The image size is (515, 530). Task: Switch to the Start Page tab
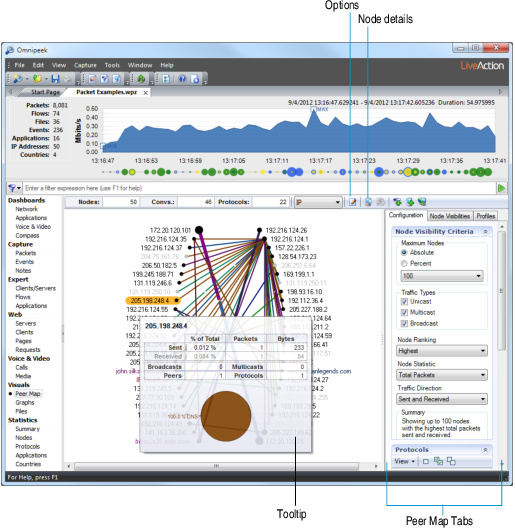pos(45,92)
